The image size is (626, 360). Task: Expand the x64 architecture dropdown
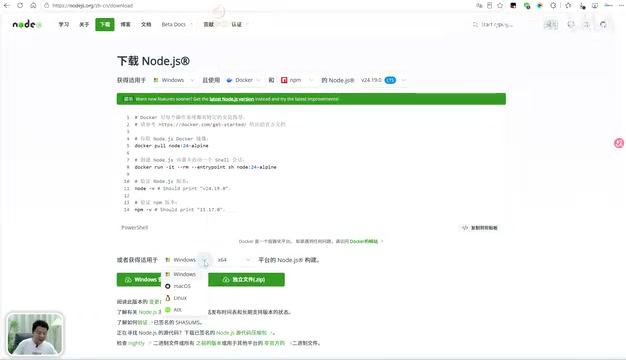(x=234, y=260)
